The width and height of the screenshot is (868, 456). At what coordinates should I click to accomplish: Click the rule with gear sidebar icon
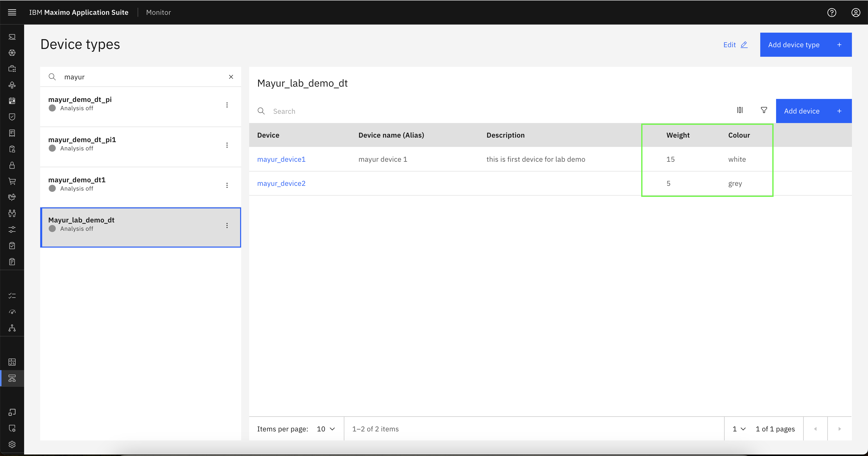pyautogui.click(x=12, y=428)
